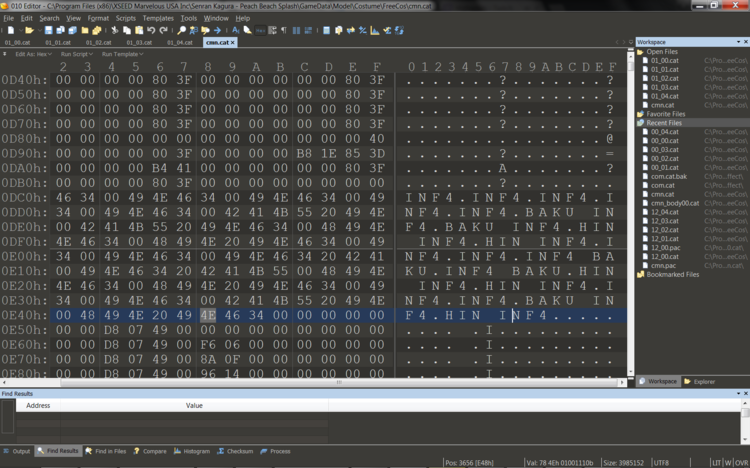Open Replace with the binoculars AB icon
This screenshot has width=750, height=468.
[194, 30]
